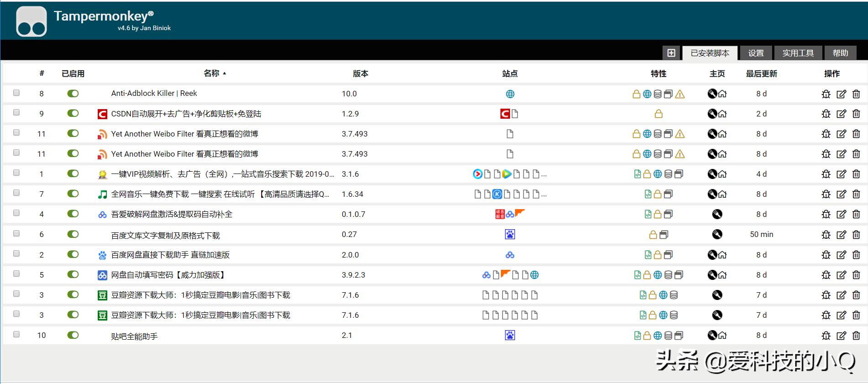Edit the 贴吧全能助手 script

[x=841, y=336]
